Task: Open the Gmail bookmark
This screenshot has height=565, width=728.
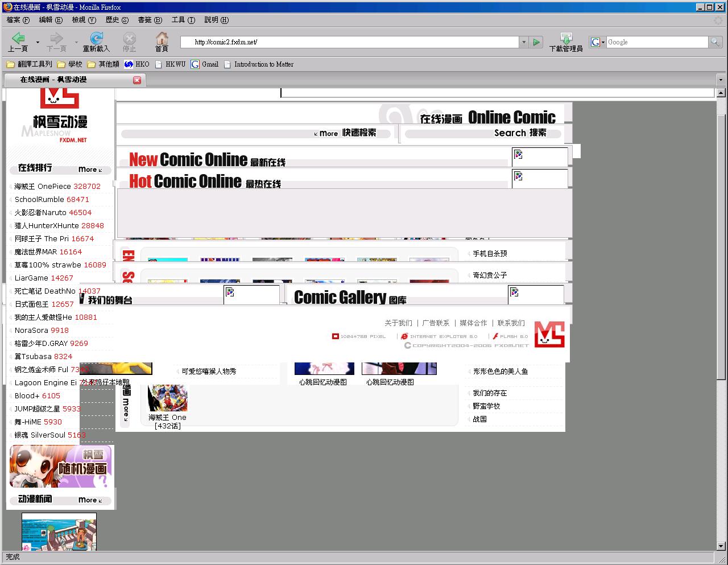Action: [x=205, y=64]
